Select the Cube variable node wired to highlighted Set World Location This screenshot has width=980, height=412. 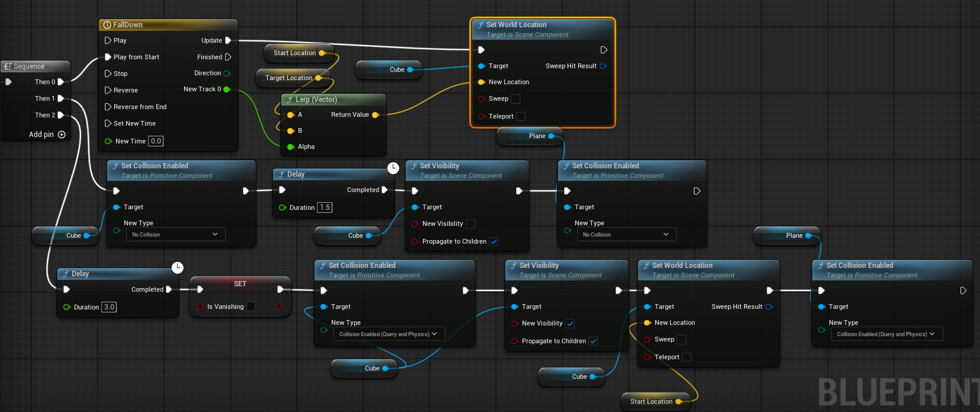click(389, 69)
